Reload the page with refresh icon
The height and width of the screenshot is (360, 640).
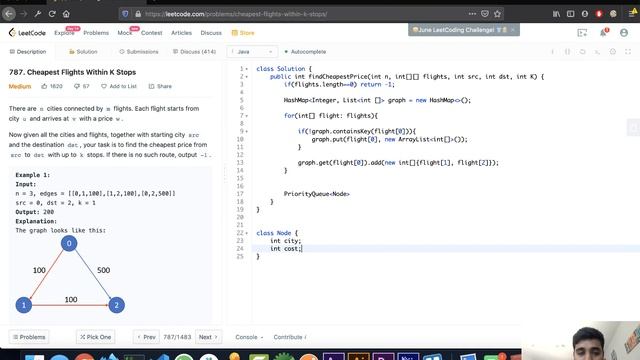click(x=52, y=14)
